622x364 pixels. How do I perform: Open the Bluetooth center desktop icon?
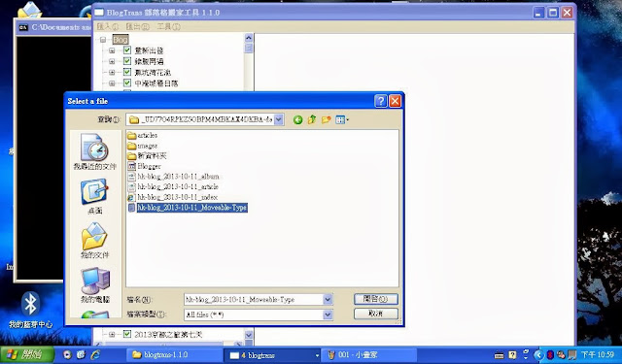tap(30, 311)
